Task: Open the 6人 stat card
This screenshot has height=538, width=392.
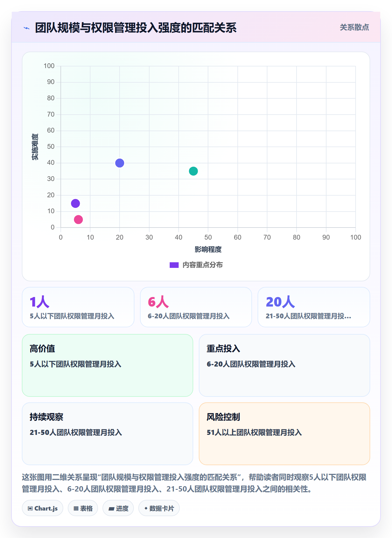Action: (196, 307)
